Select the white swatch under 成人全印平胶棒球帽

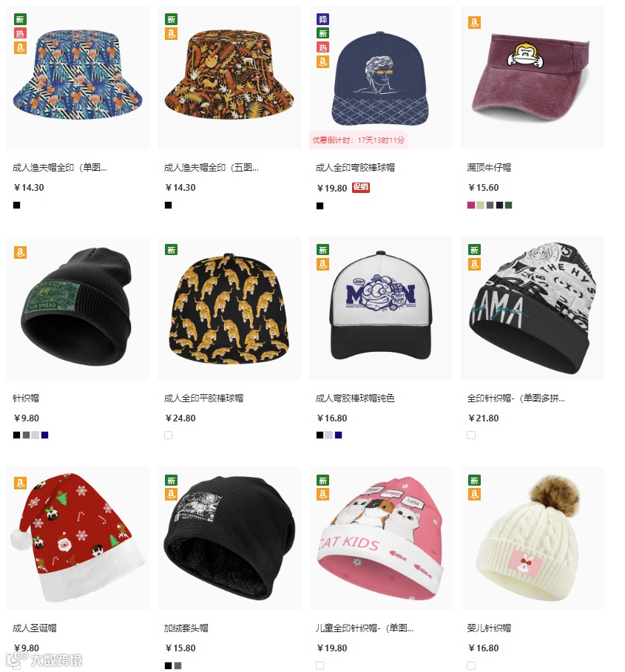tap(169, 435)
